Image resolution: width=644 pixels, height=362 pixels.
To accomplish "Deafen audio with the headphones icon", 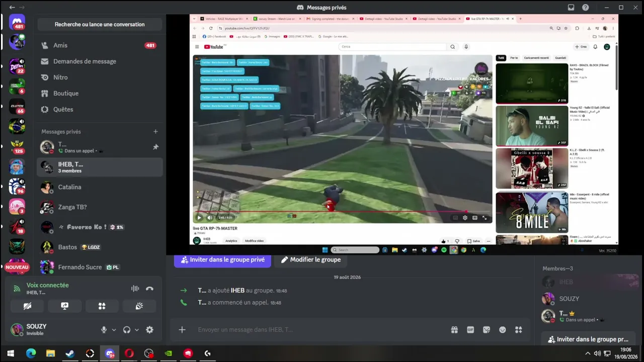I will pyautogui.click(x=127, y=330).
